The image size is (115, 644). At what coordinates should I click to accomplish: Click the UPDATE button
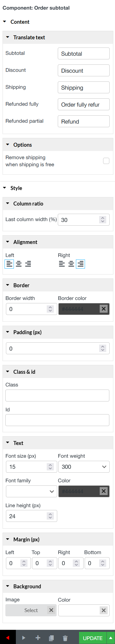click(93, 638)
